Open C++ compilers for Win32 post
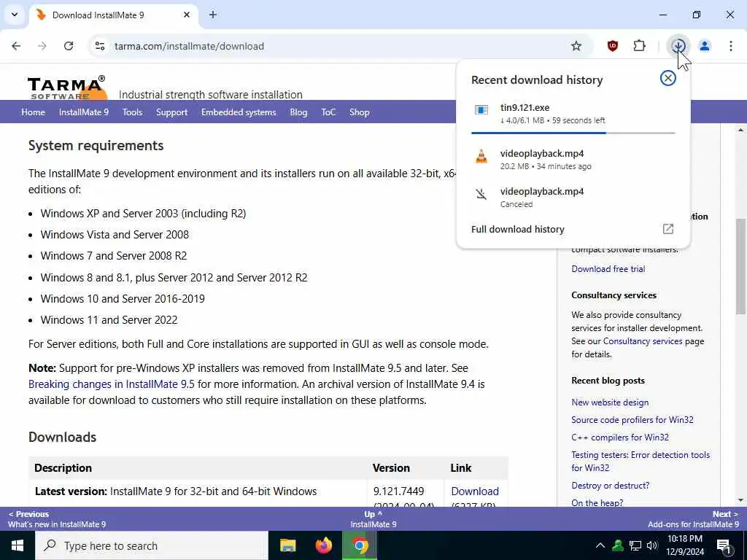 pyautogui.click(x=620, y=437)
